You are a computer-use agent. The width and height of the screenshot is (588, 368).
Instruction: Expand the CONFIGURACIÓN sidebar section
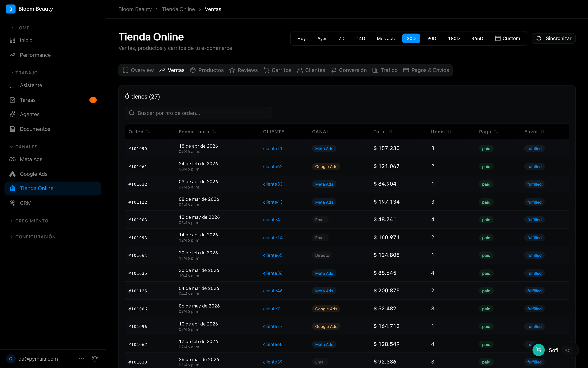33,237
